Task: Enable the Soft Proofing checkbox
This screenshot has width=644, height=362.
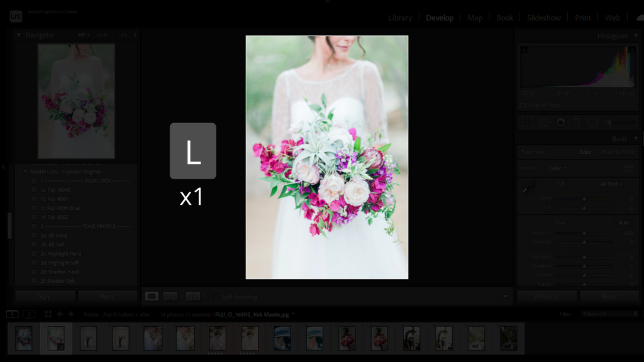Action: pos(216,297)
